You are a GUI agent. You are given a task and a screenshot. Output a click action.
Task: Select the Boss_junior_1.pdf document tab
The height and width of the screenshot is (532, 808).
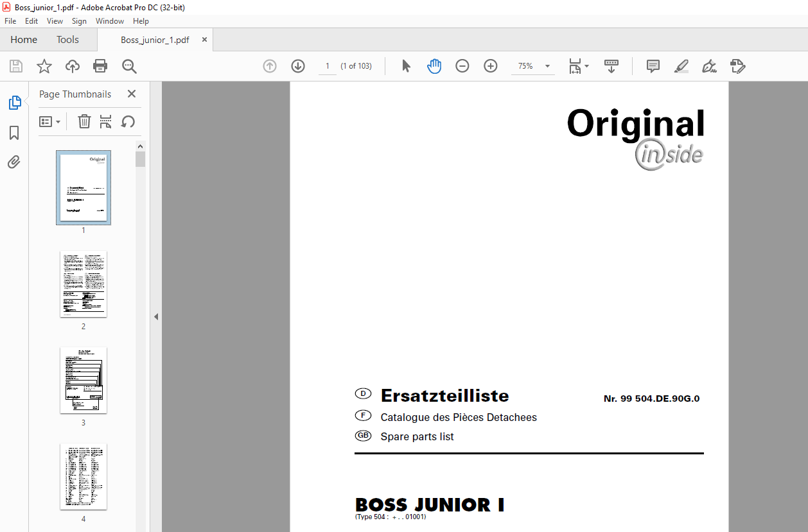coord(155,40)
